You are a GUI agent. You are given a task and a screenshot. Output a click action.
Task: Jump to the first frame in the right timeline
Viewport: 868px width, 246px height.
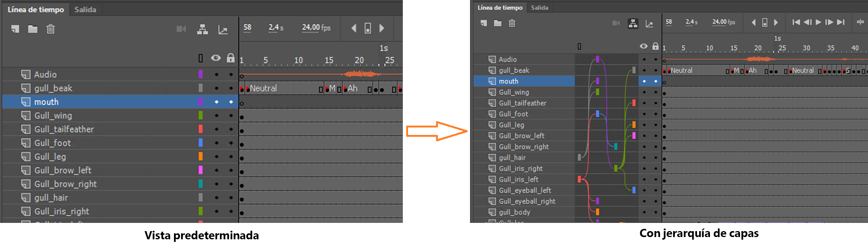[x=796, y=22]
